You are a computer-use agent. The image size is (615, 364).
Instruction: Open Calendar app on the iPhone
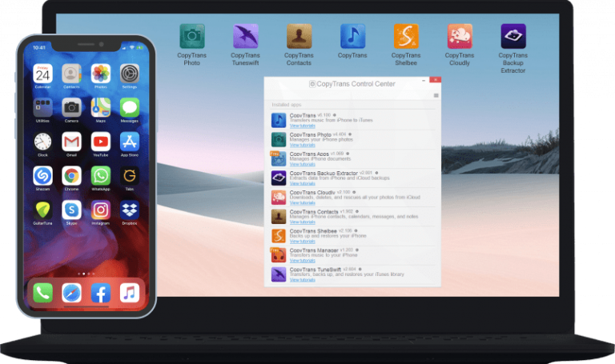click(x=42, y=74)
